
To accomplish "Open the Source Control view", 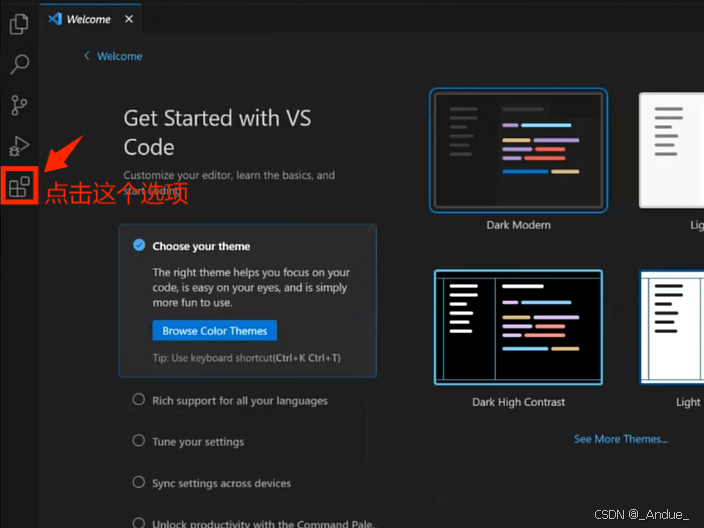I will coord(19,105).
